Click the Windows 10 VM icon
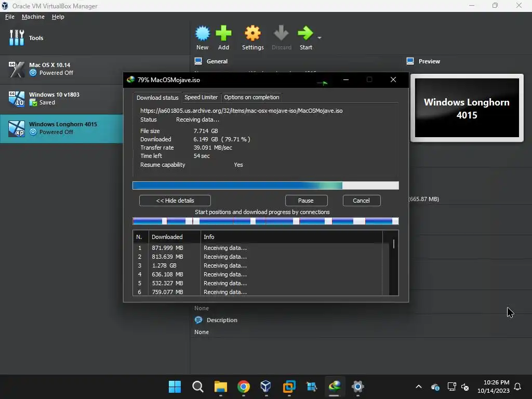This screenshot has height=399, width=532. click(x=16, y=99)
